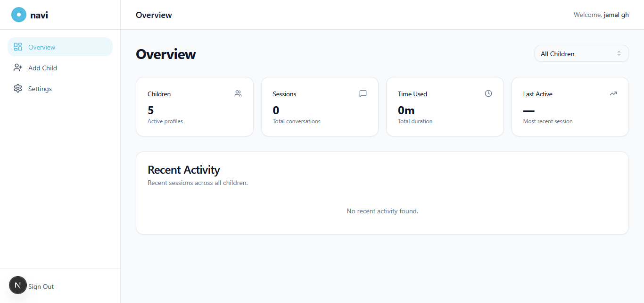Click the Time Used card title
Screen dimensions: 644x303
click(413, 94)
